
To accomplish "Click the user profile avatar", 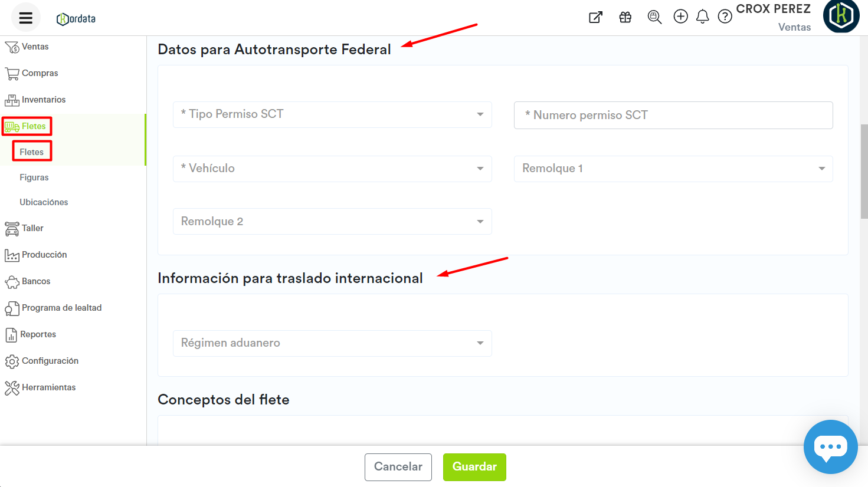I will (841, 16).
